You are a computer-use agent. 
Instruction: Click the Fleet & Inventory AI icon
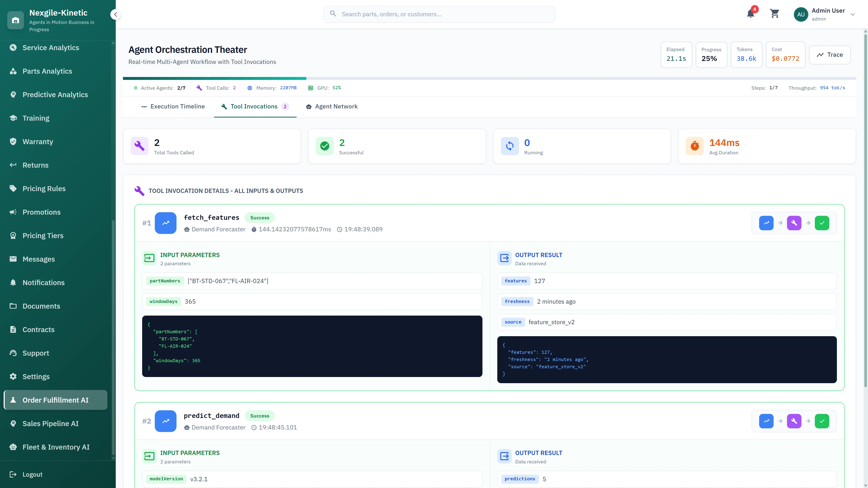click(x=14, y=447)
